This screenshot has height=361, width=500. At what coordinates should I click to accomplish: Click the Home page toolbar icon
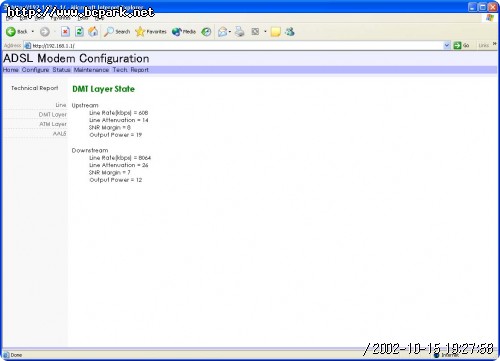click(x=93, y=32)
